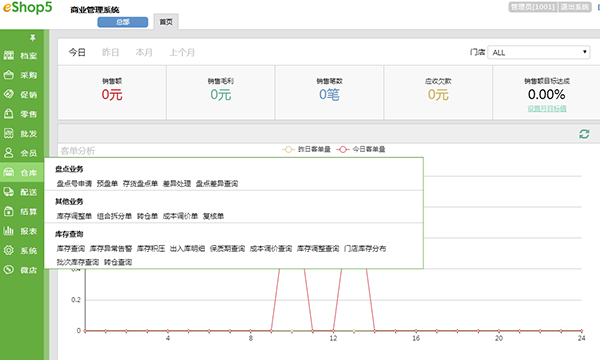
Task: Click the 盘点业务 group heading
Action: pos(69,169)
